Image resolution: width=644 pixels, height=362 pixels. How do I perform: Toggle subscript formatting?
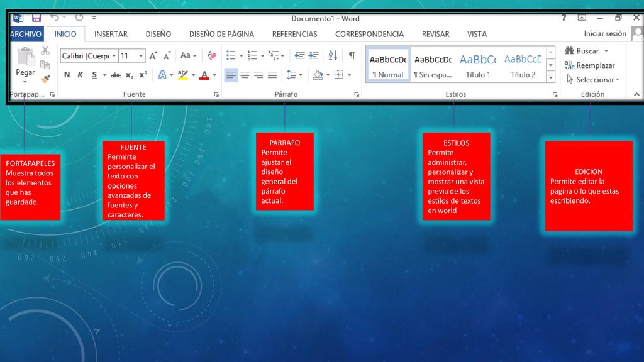pyautogui.click(x=130, y=75)
